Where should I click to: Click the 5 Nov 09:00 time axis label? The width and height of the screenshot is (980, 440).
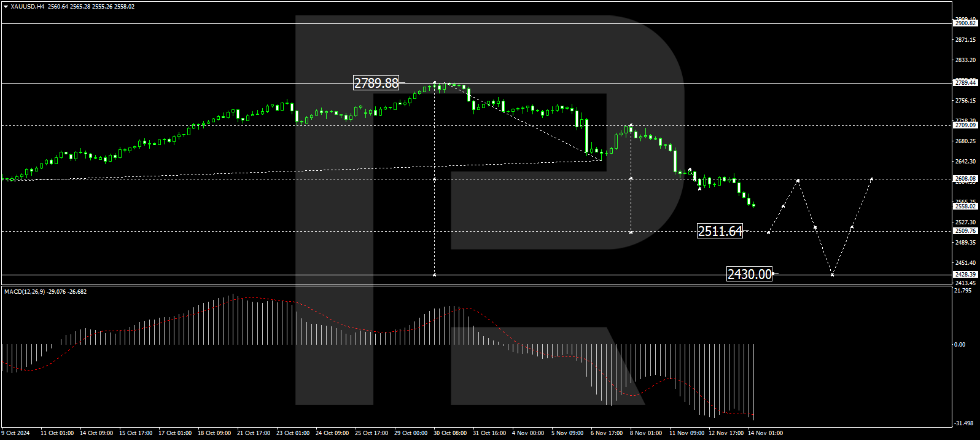click(567, 433)
